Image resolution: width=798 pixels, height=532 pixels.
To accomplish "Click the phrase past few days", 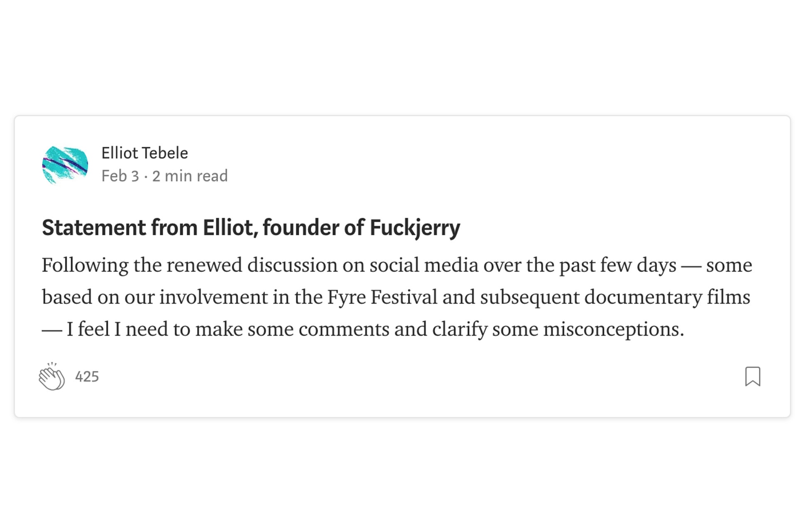I will 618,265.
